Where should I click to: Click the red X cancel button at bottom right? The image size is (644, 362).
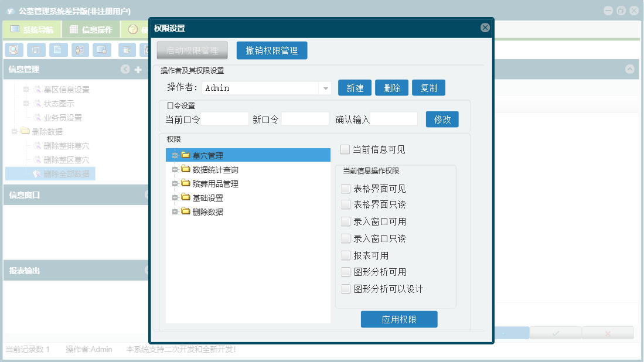608,333
